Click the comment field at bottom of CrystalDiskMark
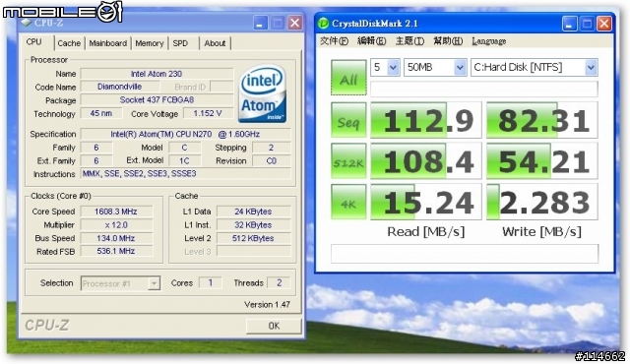The width and height of the screenshot is (630, 364). [x=465, y=254]
